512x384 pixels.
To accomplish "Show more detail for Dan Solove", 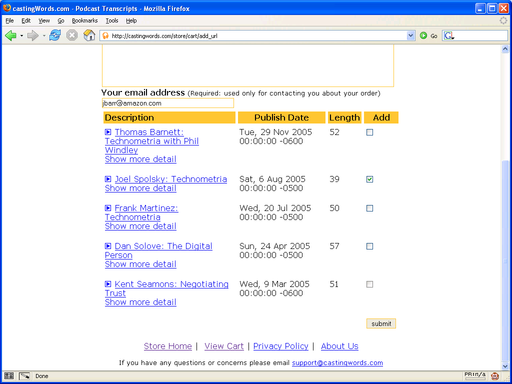I will (x=141, y=264).
